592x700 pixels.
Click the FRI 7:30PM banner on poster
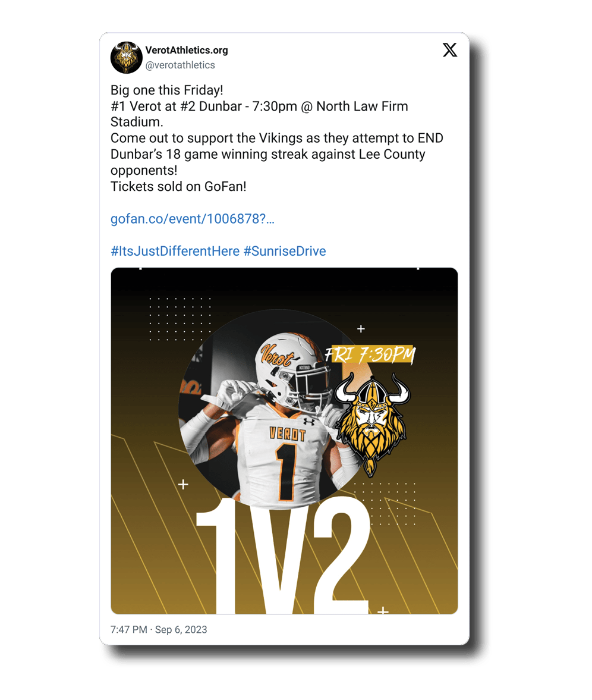tap(370, 355)
